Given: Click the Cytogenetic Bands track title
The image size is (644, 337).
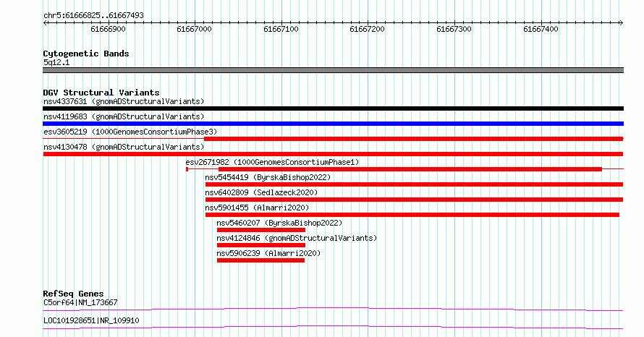Looking at the screenshot, I should click(86, 54).
